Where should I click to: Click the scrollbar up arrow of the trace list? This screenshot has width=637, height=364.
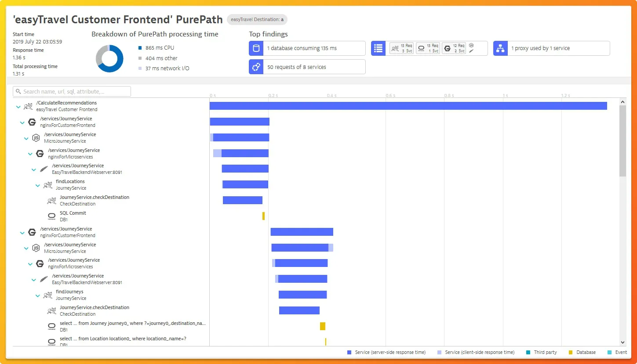pyautogui.click(x=622, y=102)
